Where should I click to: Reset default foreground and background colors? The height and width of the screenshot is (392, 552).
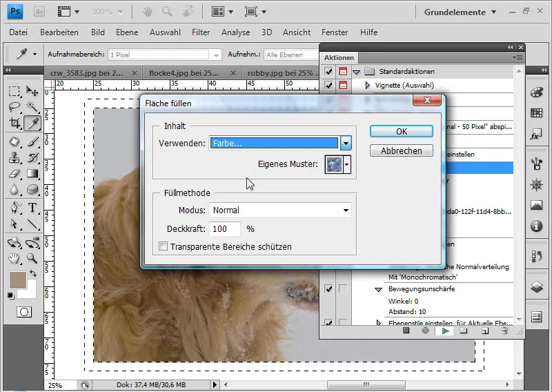coord(11,296)
